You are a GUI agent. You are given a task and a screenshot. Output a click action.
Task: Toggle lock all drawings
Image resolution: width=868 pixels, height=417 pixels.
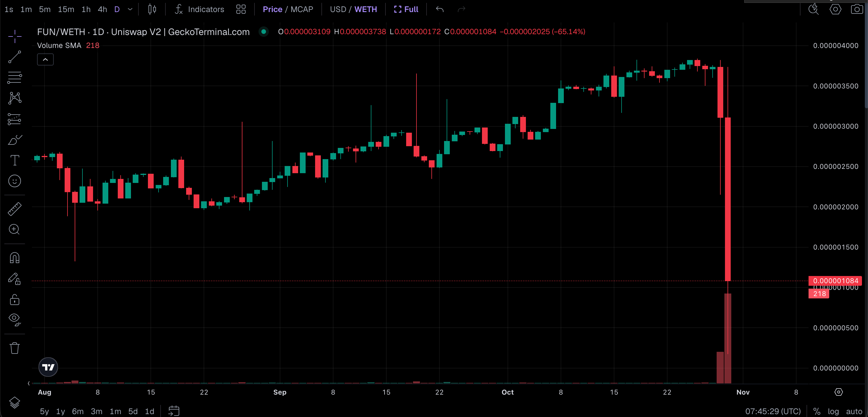[14, 300]
